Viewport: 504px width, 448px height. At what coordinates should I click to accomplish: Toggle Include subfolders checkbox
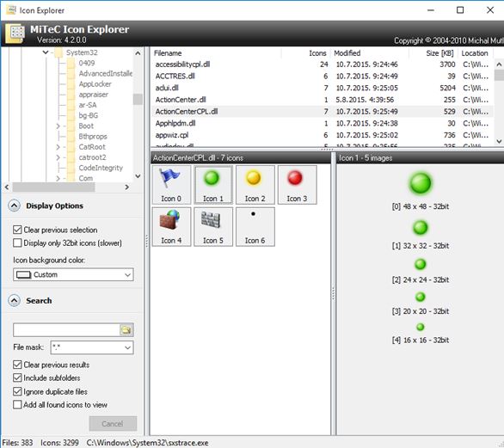17,378
